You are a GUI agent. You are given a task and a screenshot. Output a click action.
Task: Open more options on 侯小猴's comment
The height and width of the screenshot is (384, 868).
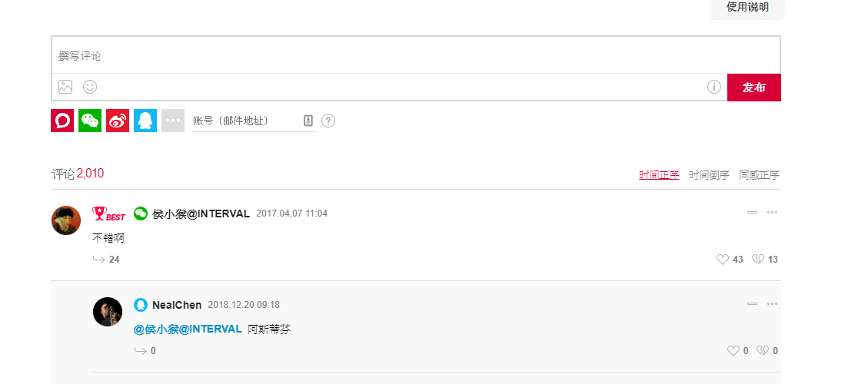pos(772,213)
